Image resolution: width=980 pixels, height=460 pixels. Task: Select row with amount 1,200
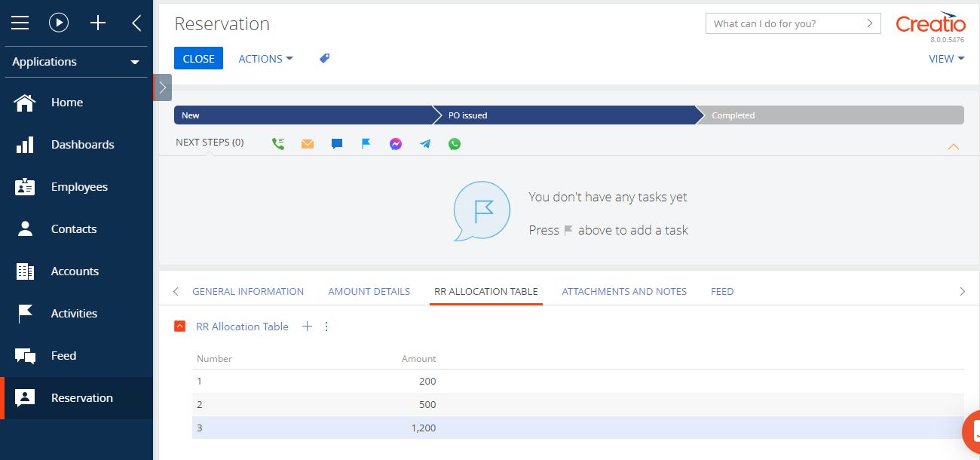tap(578, 428)
